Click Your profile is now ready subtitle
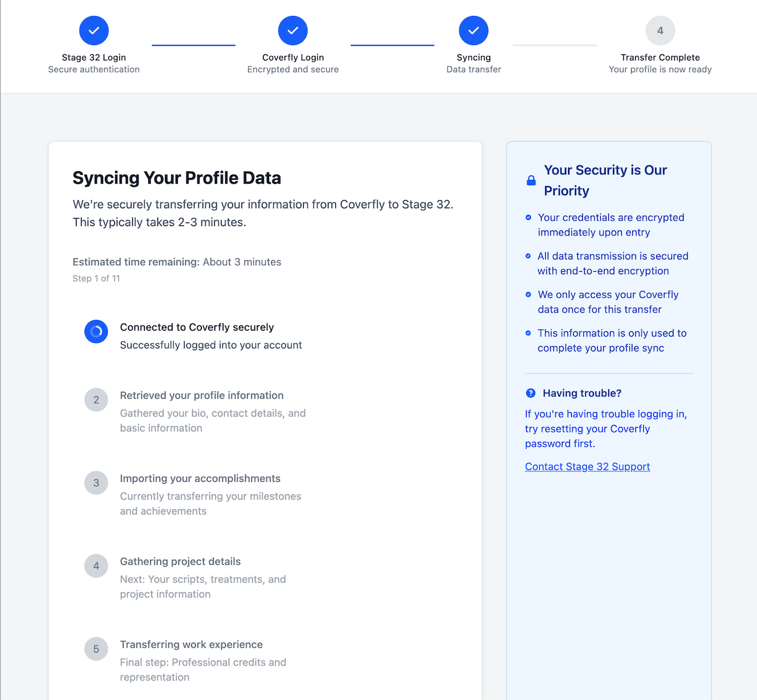 pyautogui.click(x=660, y=69)
